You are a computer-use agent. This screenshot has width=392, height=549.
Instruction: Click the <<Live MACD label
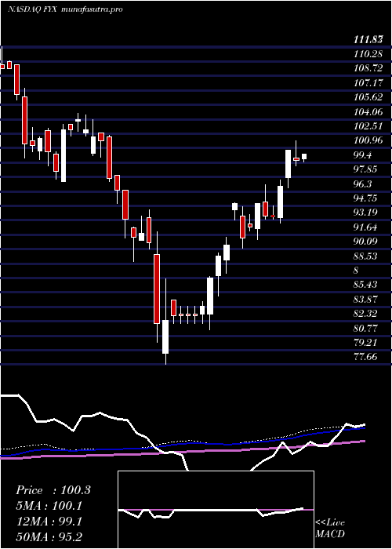point(330,529)
